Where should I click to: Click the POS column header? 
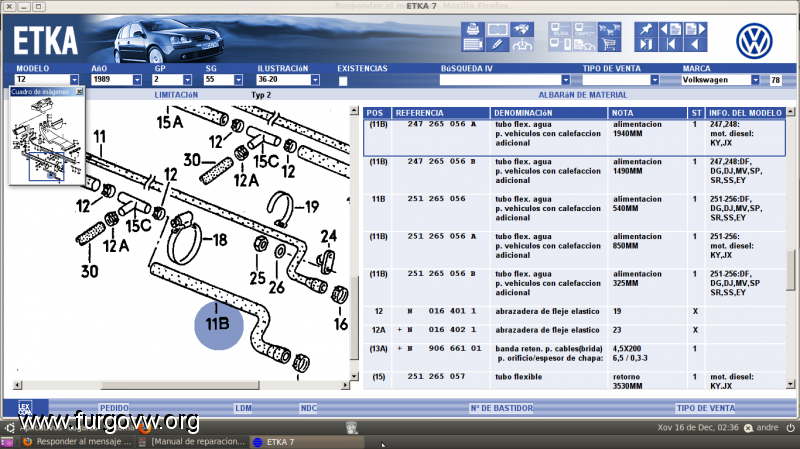pyautogui.click(x=377, y=113)
